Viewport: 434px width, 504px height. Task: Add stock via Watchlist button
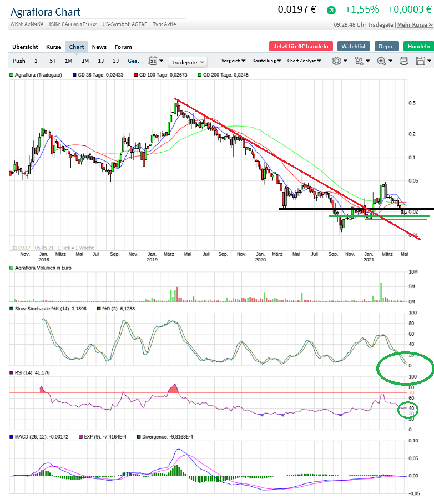click(x=354, y=47)
